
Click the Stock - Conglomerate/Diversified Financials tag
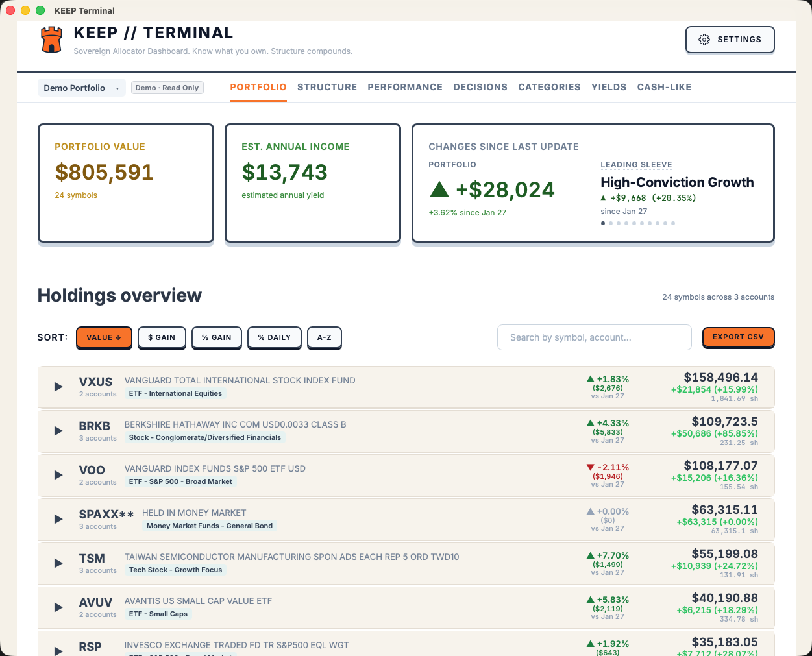click(x=205, y=437)
